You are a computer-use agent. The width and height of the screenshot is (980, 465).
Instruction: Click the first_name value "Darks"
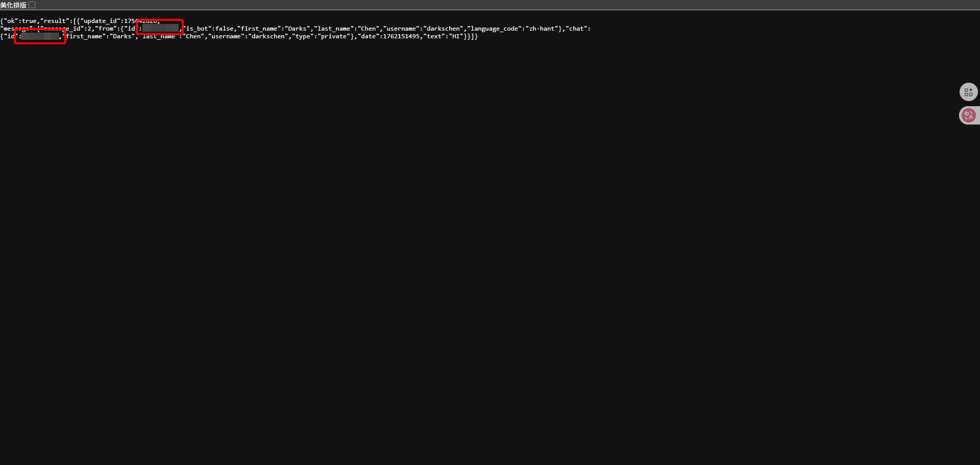(x=297, y=28)
